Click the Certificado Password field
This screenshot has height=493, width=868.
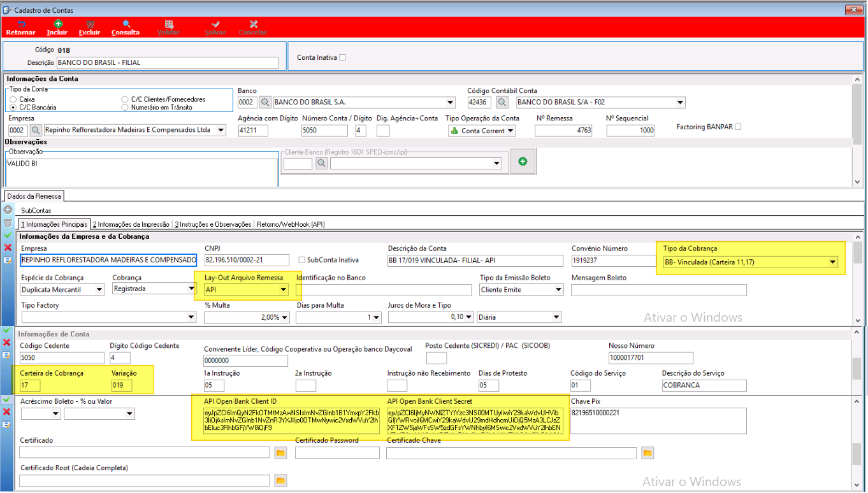[x=337, y=453]
